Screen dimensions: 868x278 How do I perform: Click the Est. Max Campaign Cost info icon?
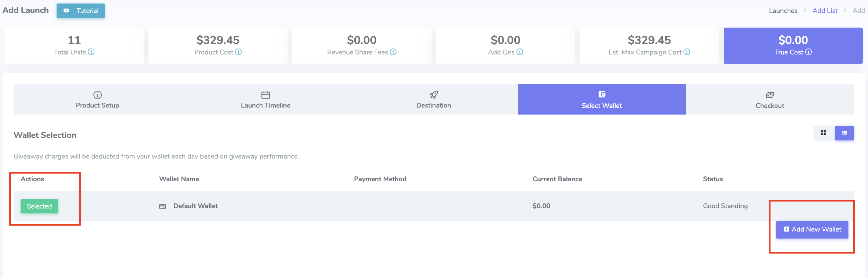click(x=687, y=52)
